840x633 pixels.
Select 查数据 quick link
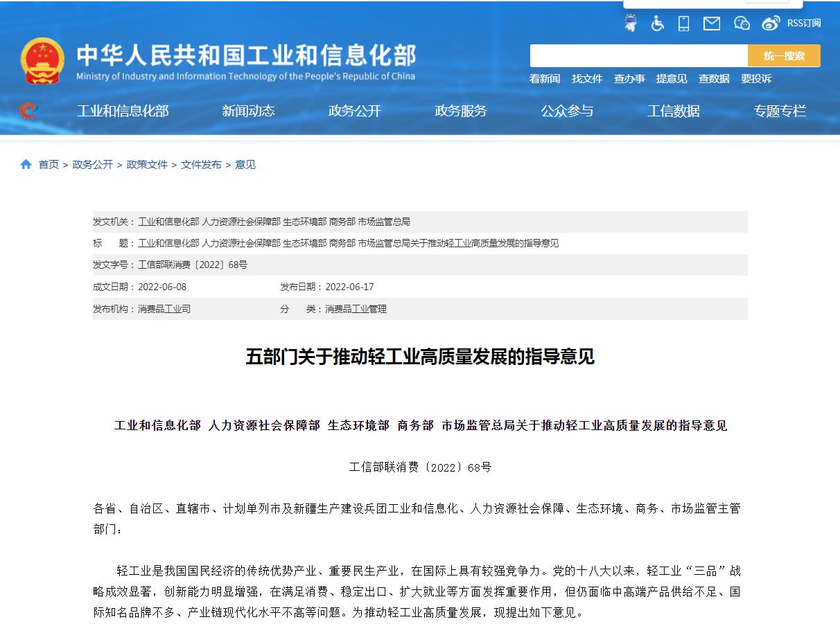(714, 79)
